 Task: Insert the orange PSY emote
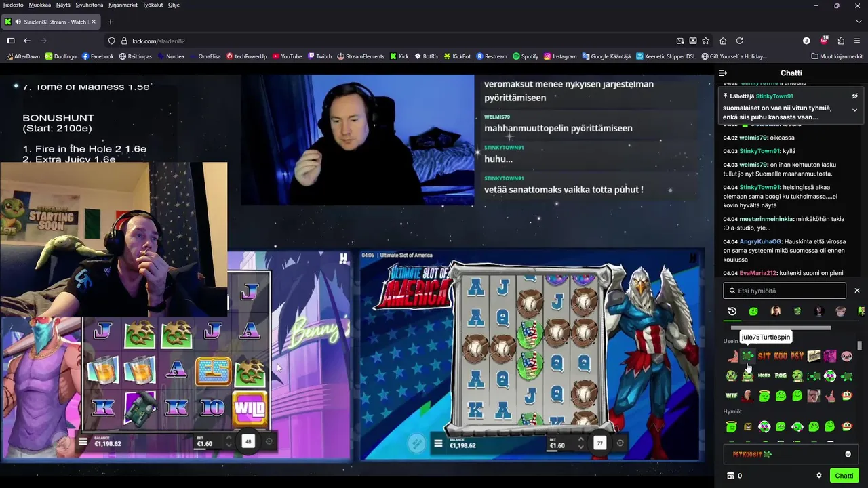797,356
